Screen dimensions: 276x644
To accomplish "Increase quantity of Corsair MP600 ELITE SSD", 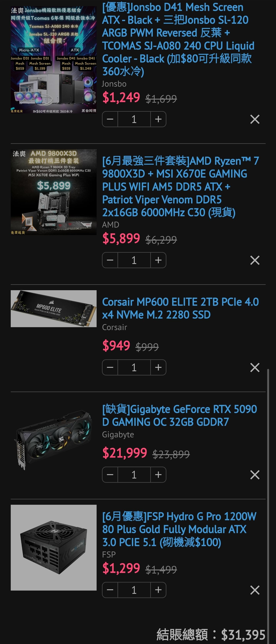I will [158, 367].
